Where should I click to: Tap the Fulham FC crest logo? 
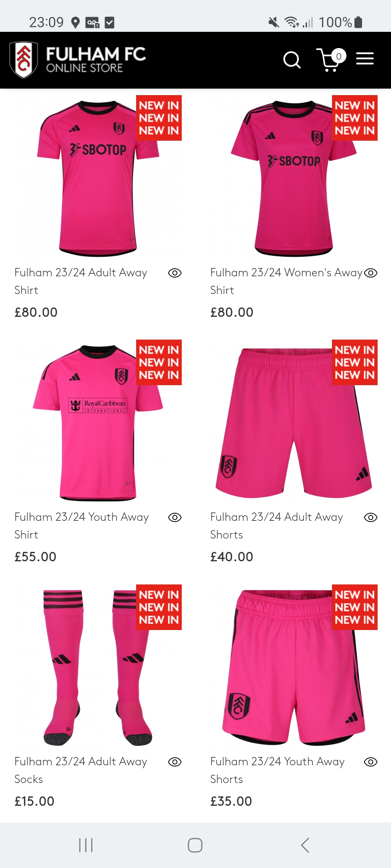(24, 60)
